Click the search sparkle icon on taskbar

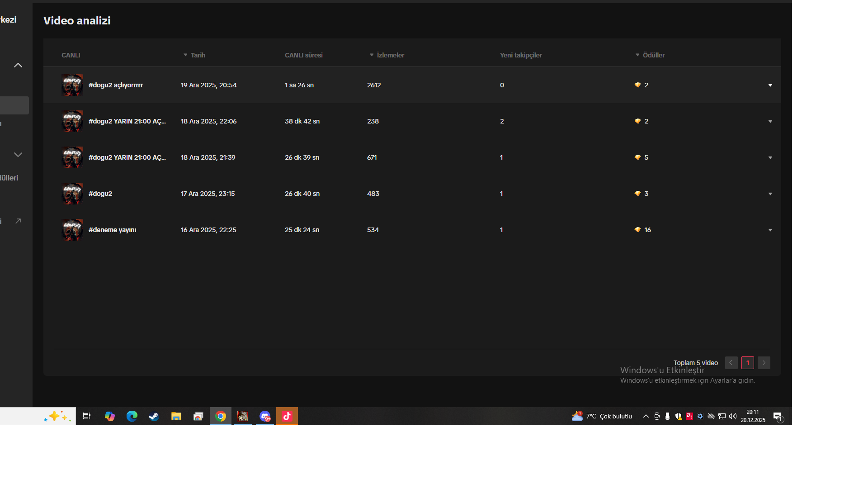tap(57, 416)
